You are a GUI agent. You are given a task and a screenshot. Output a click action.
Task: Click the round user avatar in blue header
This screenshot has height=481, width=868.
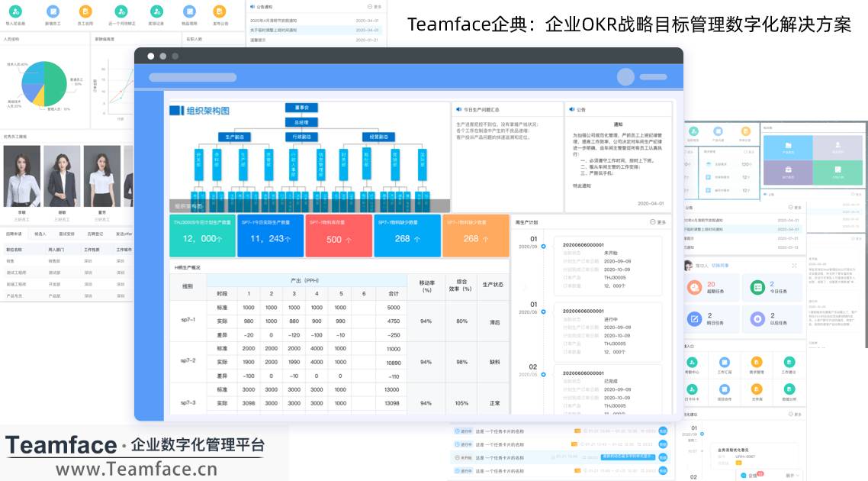[x=625, y=77]
